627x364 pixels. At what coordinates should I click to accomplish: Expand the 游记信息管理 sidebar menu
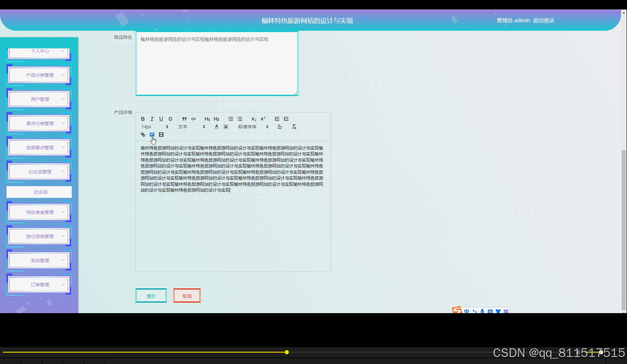pyautogui.click(x=39, y=237)
